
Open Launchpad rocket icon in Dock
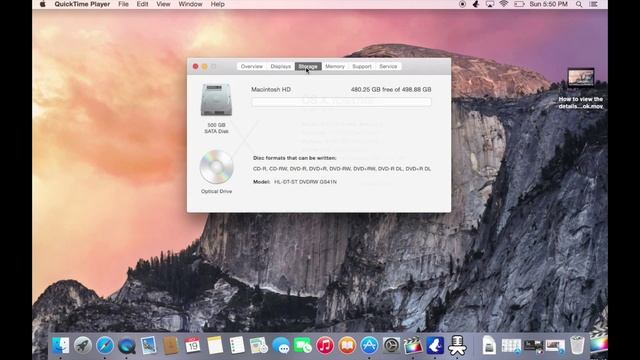pos(83,346)
